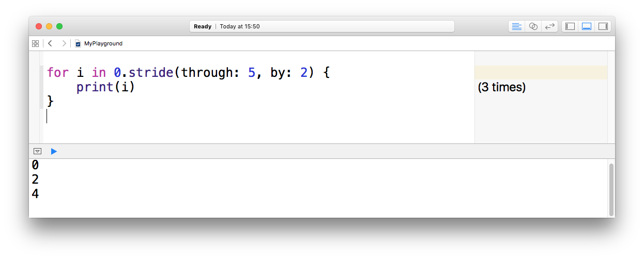Click the highlighted result sidebar row

tap(541, 73)
